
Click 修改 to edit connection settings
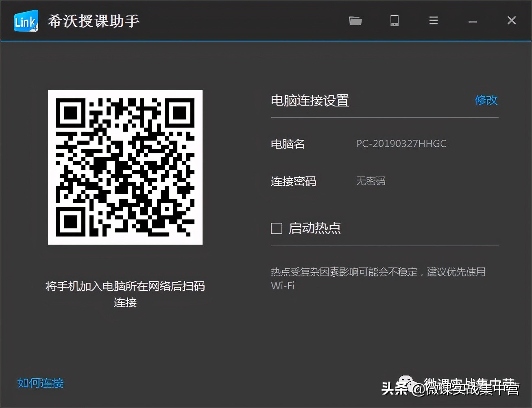coord(486,100)
